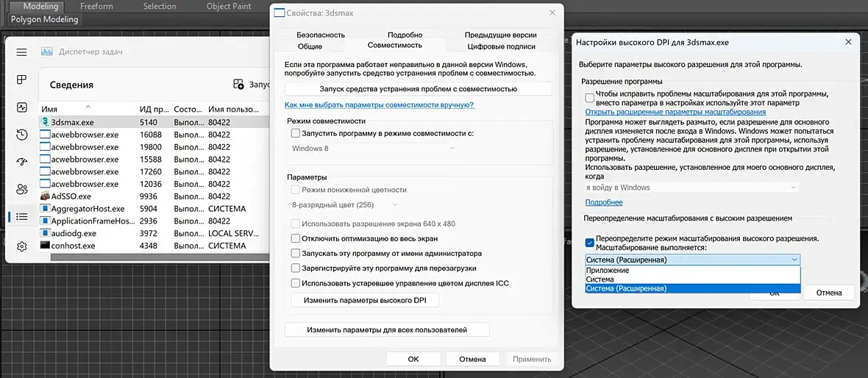Click 3dsmax.exe process icon
Image resolution: width=868 pixels, height=378 pixels.
point(46,121)
